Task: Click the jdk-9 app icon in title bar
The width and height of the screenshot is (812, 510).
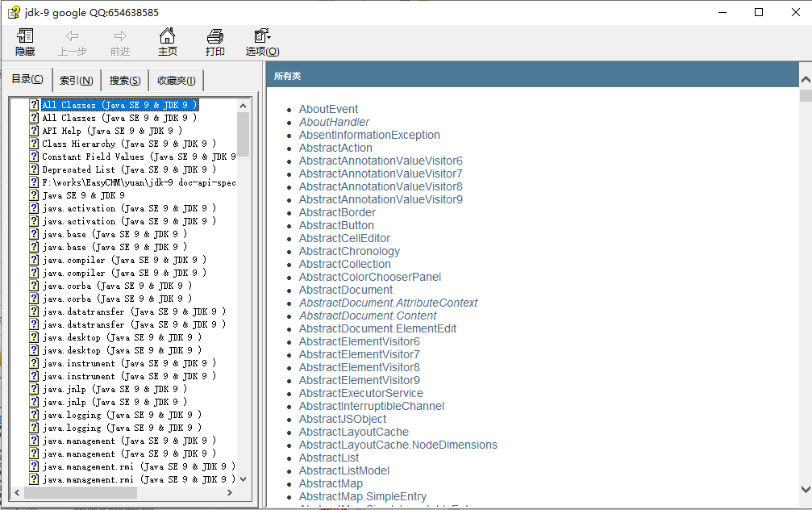Action: (14, 12)
